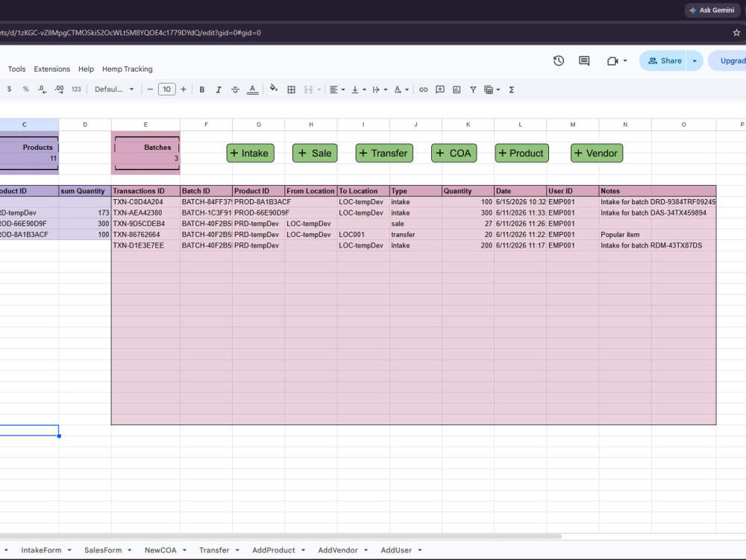Create a filter with funnel icon
Image resolution: width=746 pixels, height=560 pixels.
474,89
